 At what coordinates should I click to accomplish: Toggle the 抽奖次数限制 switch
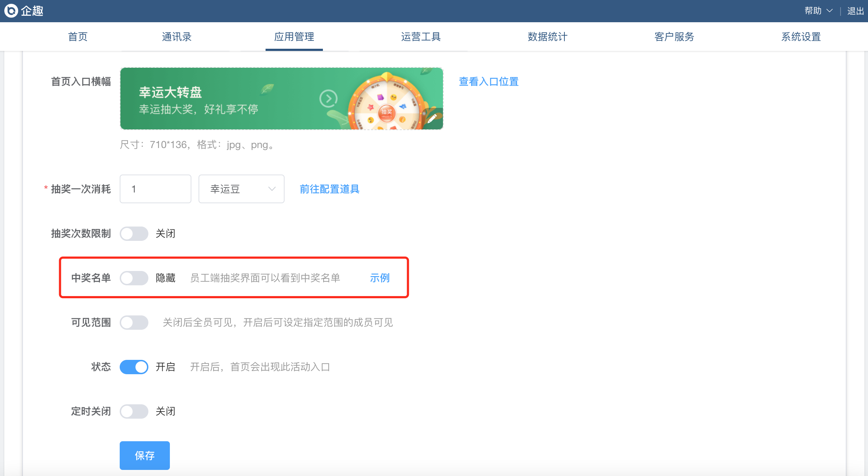(x=134, y=234)
